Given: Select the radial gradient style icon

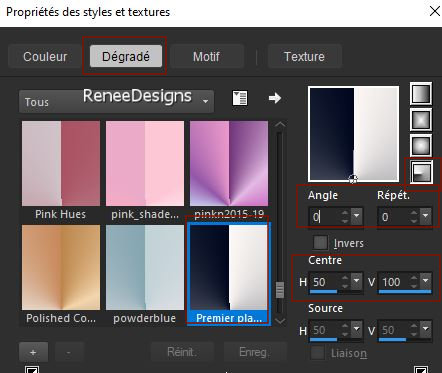Looking at the screenshot, I should 421,172.
